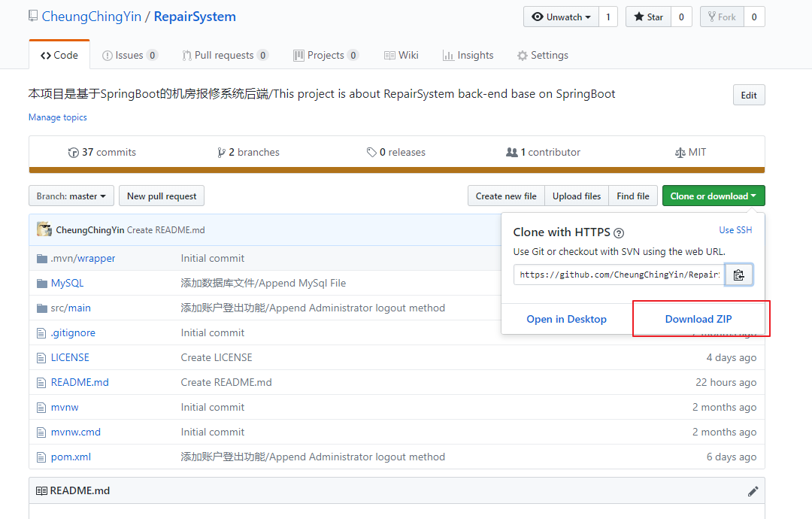Open the src/main folder

pos(71,308)
